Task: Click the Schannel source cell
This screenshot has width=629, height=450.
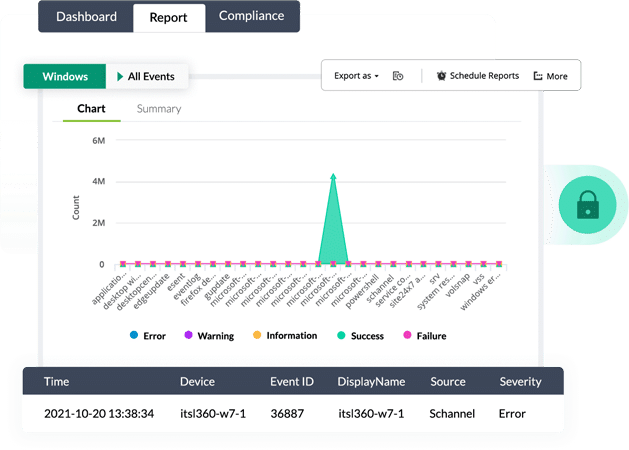Action: (452, 414)
